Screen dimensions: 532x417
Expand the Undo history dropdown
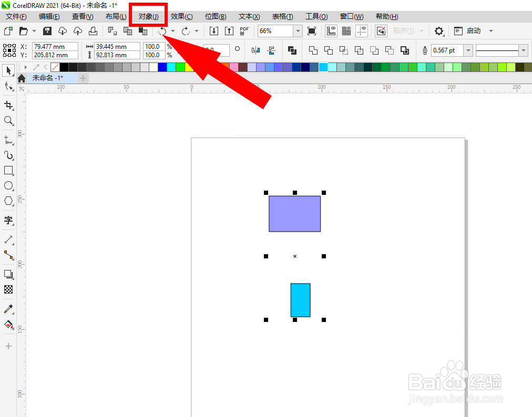(173, 31)
